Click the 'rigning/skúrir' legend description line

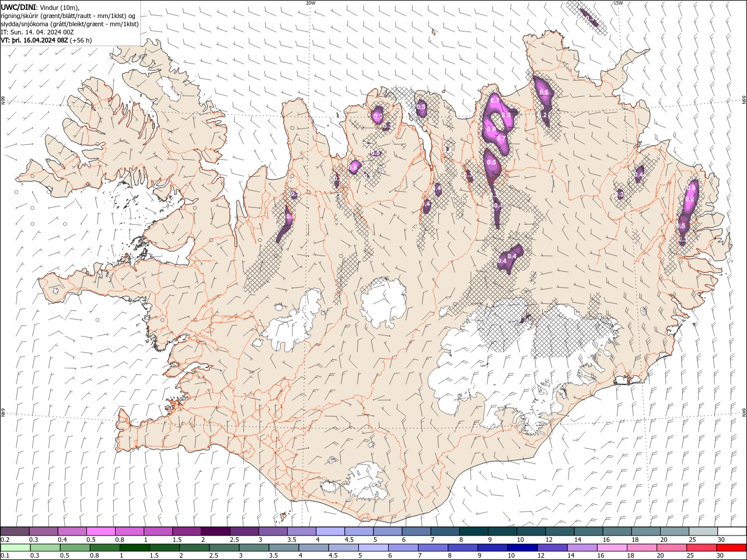(68, 16)
